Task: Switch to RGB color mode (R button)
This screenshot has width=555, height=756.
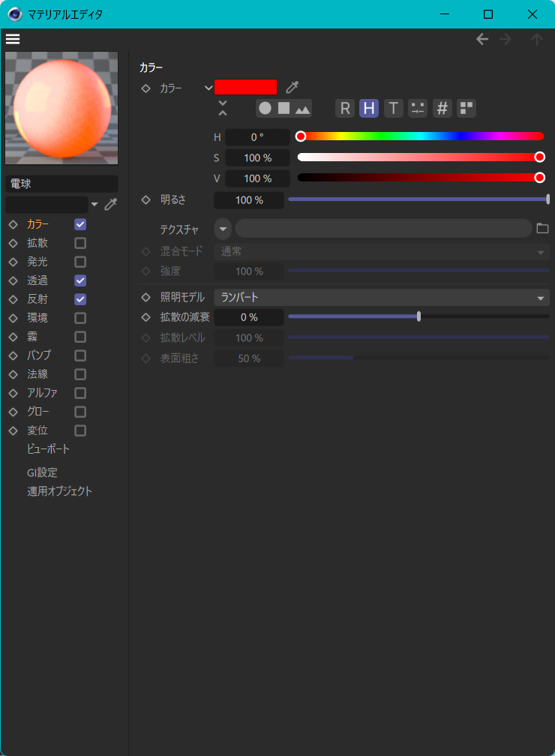Action: [344, 108]
